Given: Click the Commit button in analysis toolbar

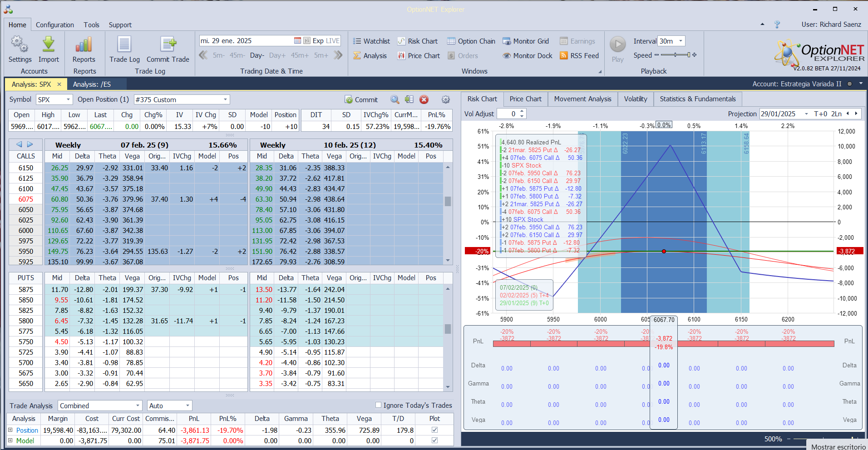Looking at the screenshot, I should [x=361, y=99].
